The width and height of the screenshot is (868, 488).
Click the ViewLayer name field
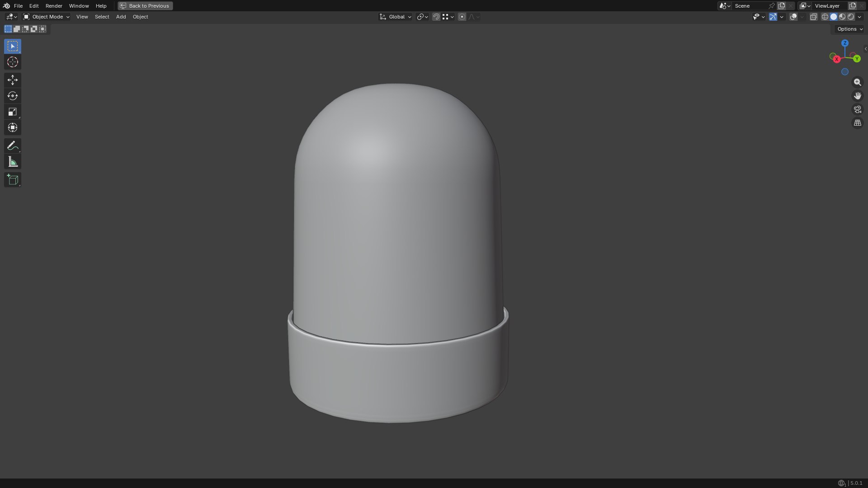[830, 6]
